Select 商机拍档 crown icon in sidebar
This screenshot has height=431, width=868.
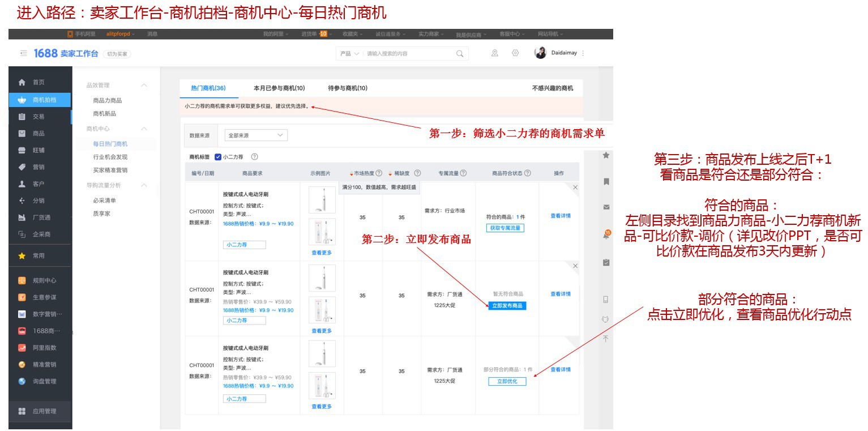[x=22, y=100]
